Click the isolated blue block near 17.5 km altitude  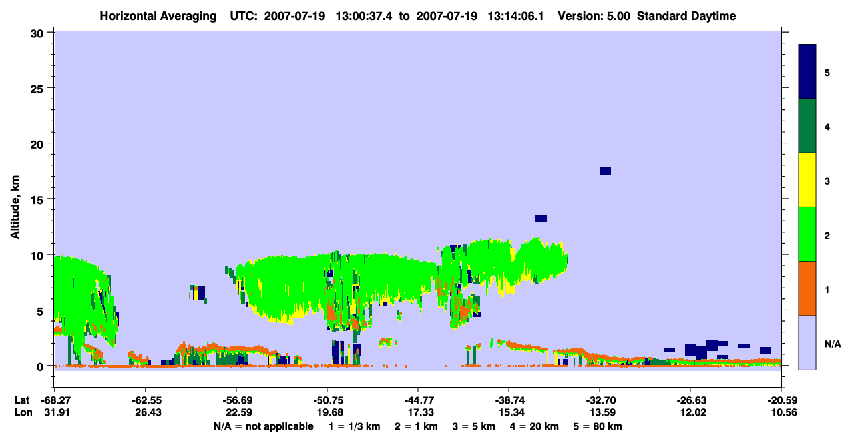[605, 171]
